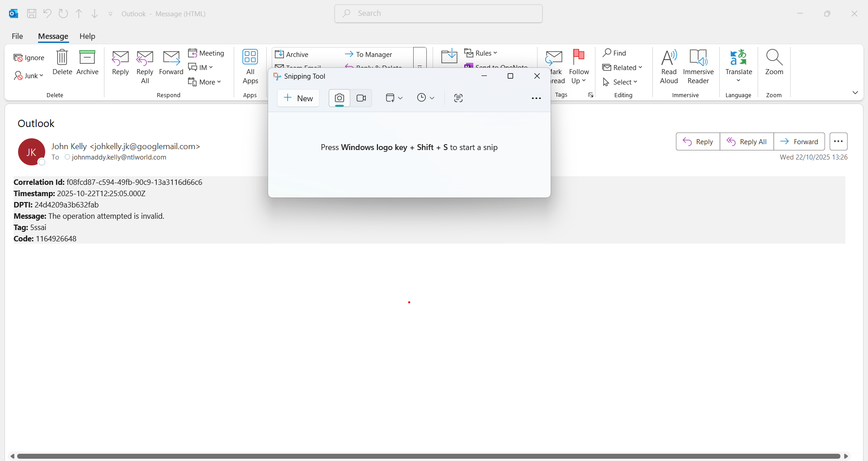Click the ribbon Forward envelope icon
Viewport: 868px width, 461px height.
171,63
